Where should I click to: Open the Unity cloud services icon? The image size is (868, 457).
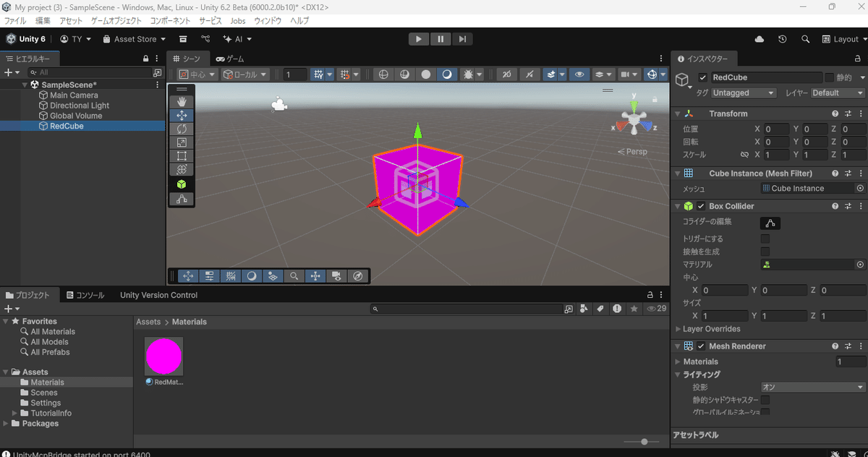coord(758,39)
